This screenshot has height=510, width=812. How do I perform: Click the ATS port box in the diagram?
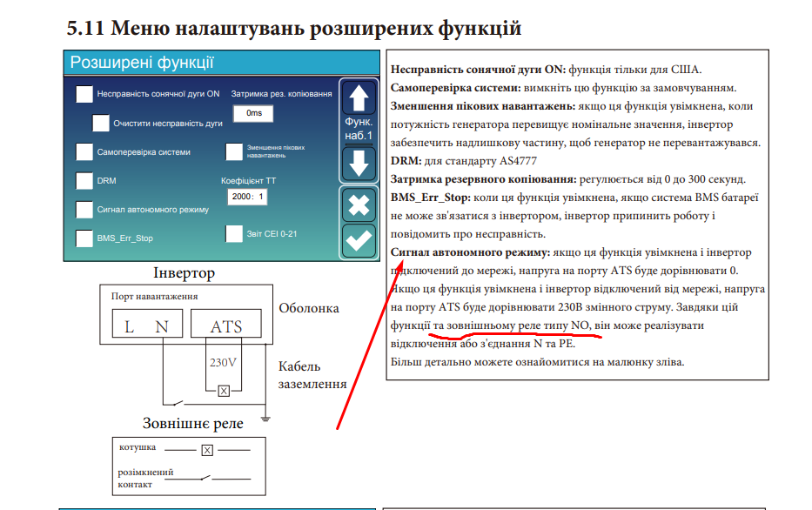coord(225,324)
